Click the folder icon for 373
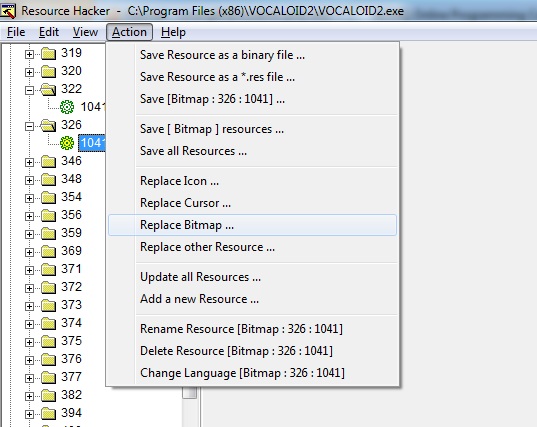Image resolution: width=537 pixels, height=427 pixels. 48,305
